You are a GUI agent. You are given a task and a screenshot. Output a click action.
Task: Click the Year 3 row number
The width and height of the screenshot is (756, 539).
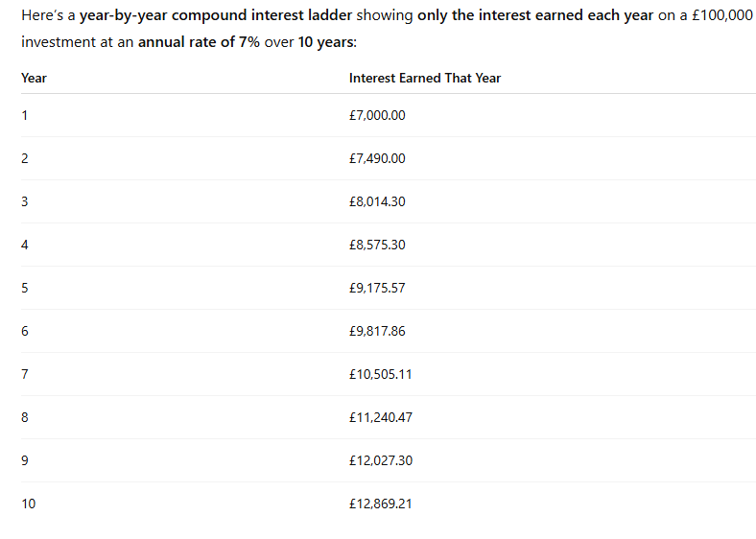[x=25, y=201]
